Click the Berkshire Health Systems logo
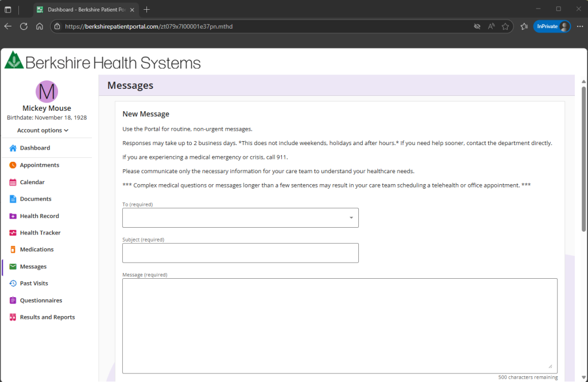 point(103,62)
